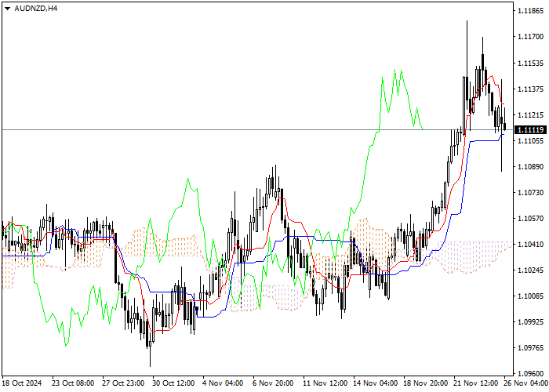Click the 1.10245 price scale label
Screen dimensions: 549x392
pyautogui.click(x=530, y=270)
